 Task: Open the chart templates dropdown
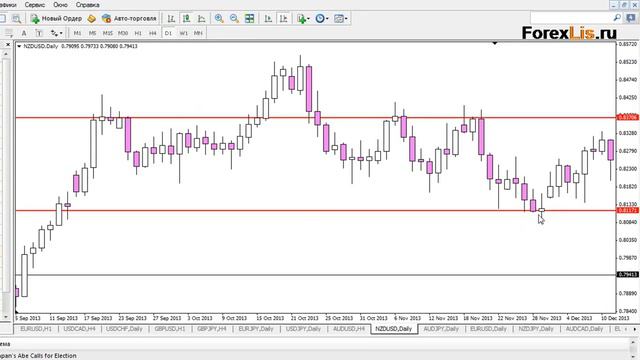[340, 18]
